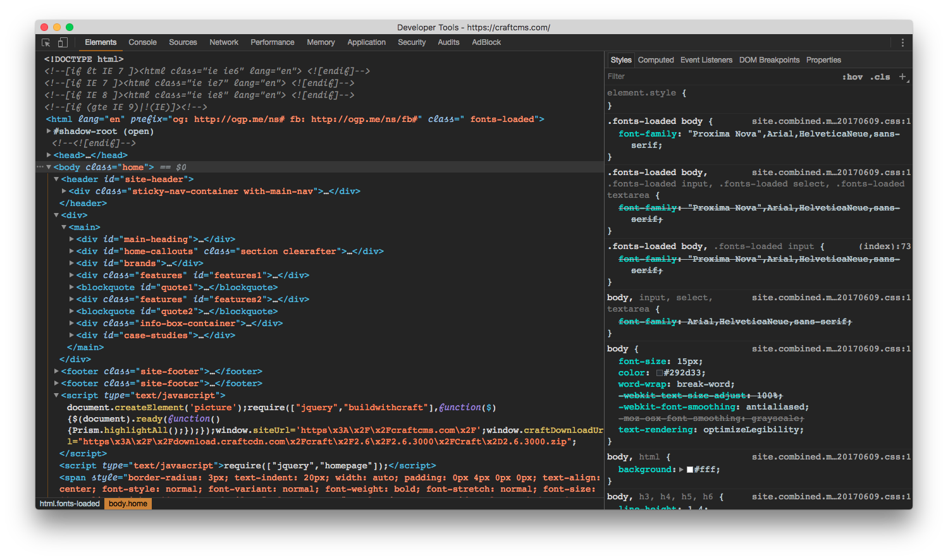The image size is (948, 560).
Task: Select body.home in the breadcrumb bar
Action: click(x=128, y=504)
